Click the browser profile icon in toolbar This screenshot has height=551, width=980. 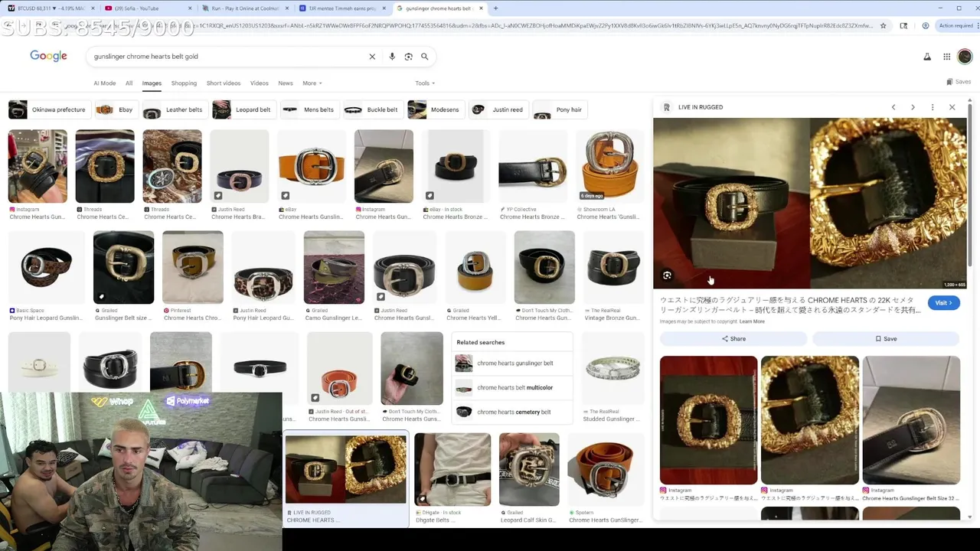coord(925,26)
